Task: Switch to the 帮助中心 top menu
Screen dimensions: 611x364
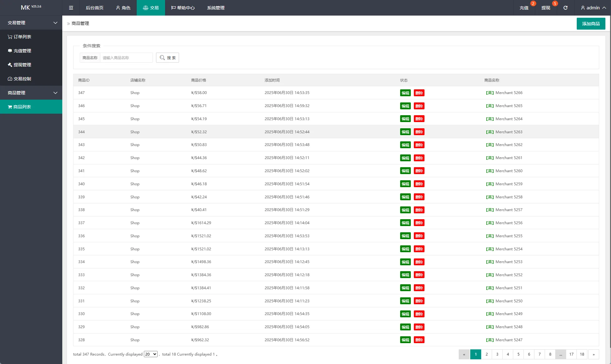Action: tap(183, 8)
